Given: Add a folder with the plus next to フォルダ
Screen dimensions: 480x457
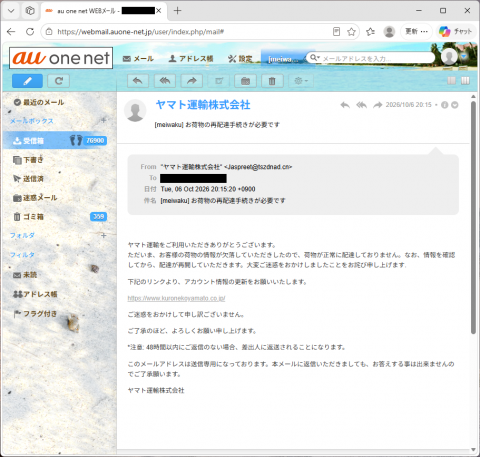Looking at the screenshot, I should pyautogui.click(x=104, y=235).
